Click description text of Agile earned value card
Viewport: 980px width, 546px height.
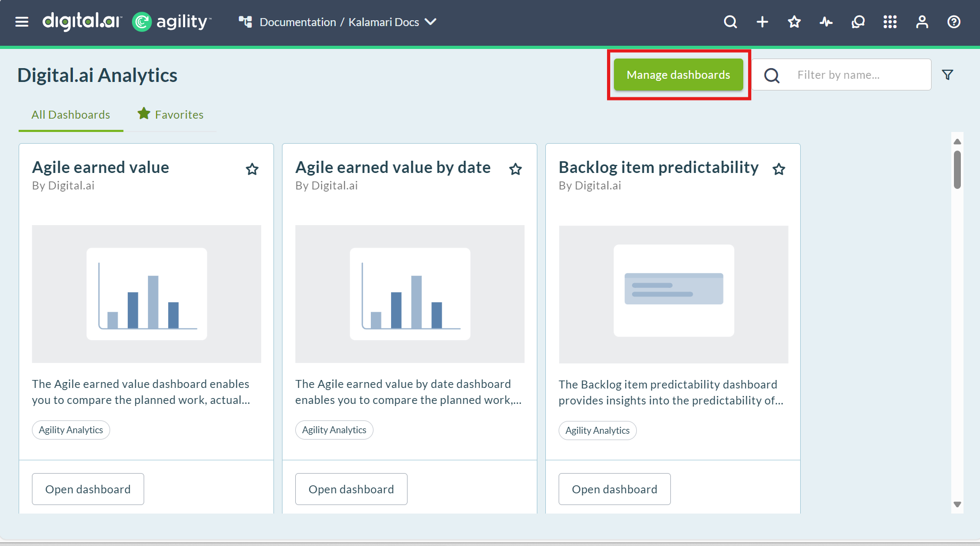click(141, 392)
